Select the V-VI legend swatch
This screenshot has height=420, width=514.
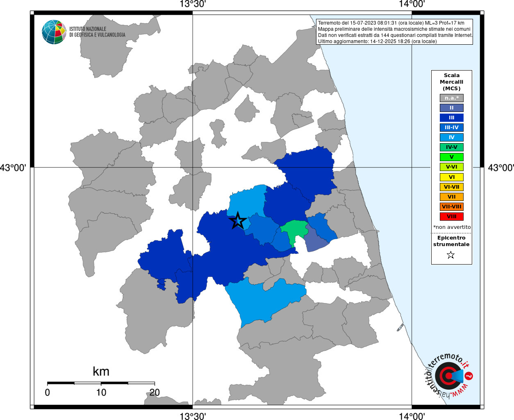coord(452,167)
